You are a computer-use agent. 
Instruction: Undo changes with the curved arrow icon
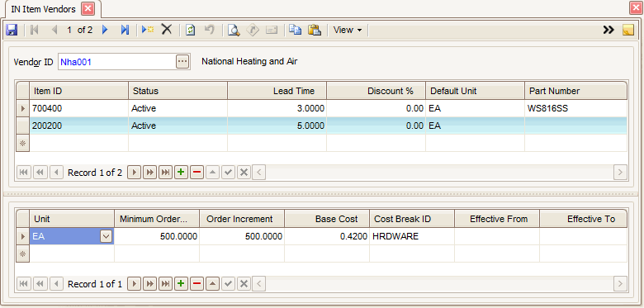click(x=210, y=30)
